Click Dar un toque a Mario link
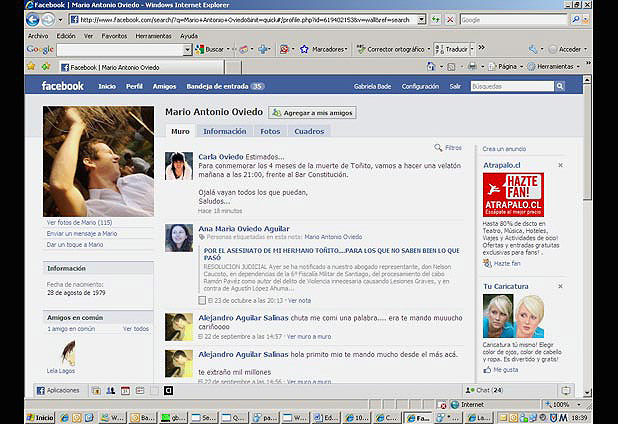The width and height of the screenshot is (618, 424). coord(74,245)
